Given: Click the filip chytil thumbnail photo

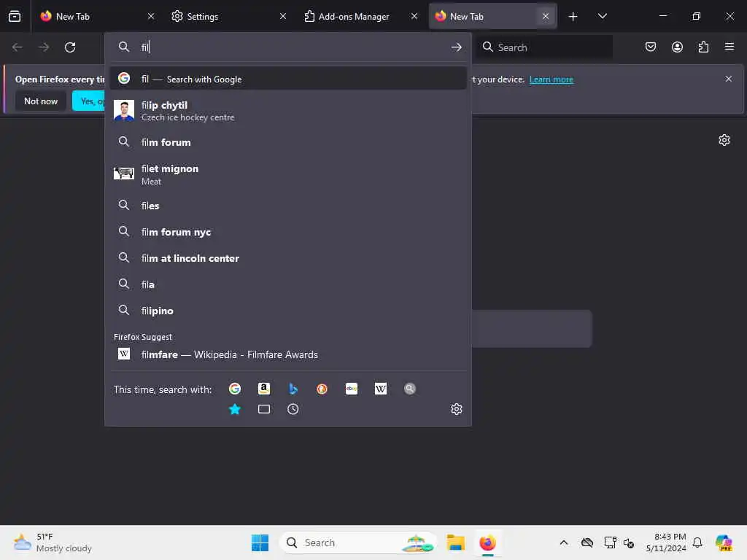Looking at the screenshot, I should tap(124, 111).
